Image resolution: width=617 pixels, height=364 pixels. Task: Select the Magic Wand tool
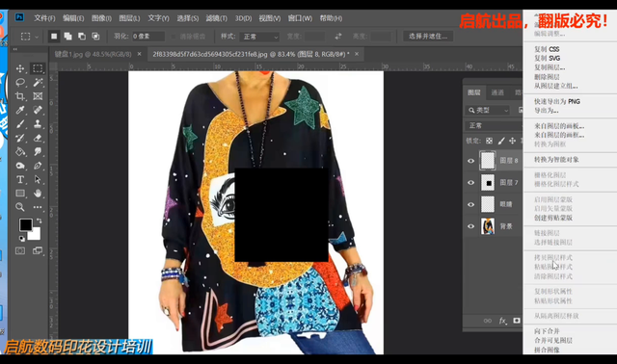[x=38, y=82]
